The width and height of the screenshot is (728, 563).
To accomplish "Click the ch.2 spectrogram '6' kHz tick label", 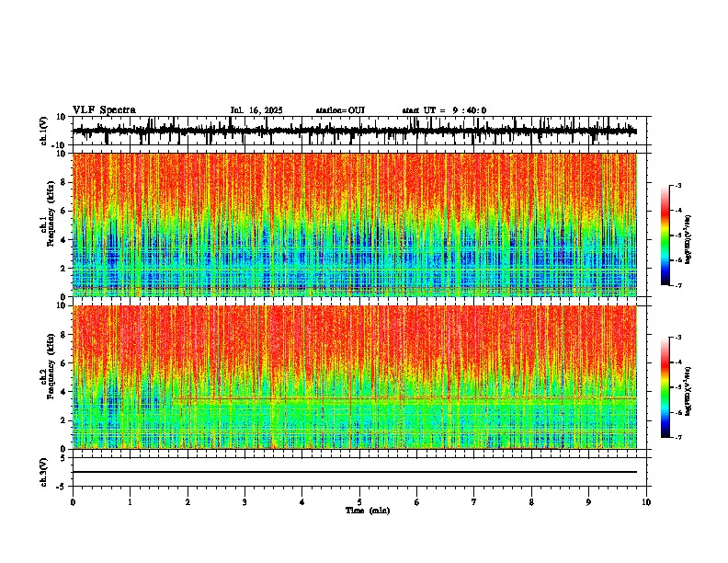I will tap(63, 363).
